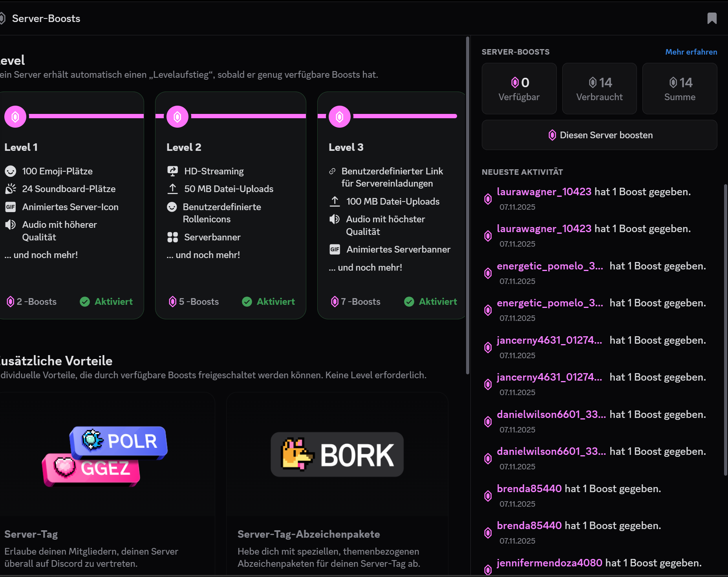
Task: Open brenda85440 profile from activity list
Action: (529, 489)
